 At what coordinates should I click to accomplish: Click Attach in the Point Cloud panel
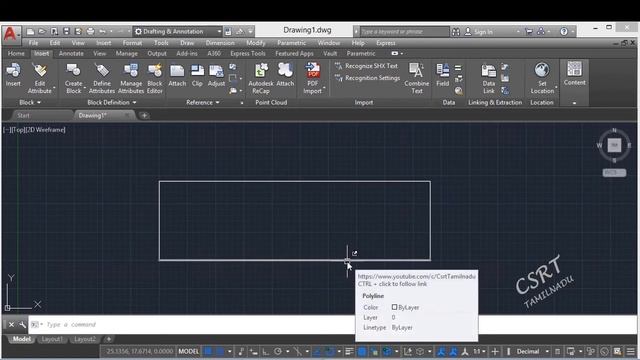[x=285, y=75]
